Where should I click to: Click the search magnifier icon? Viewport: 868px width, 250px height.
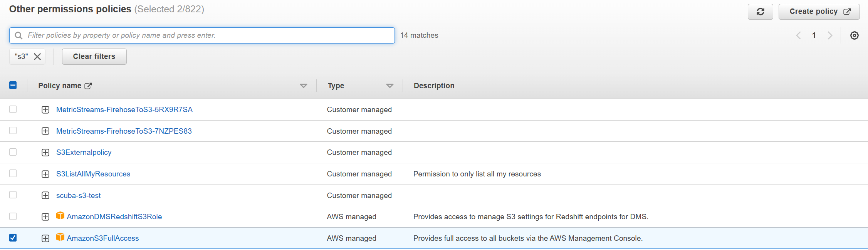(18, 35)
